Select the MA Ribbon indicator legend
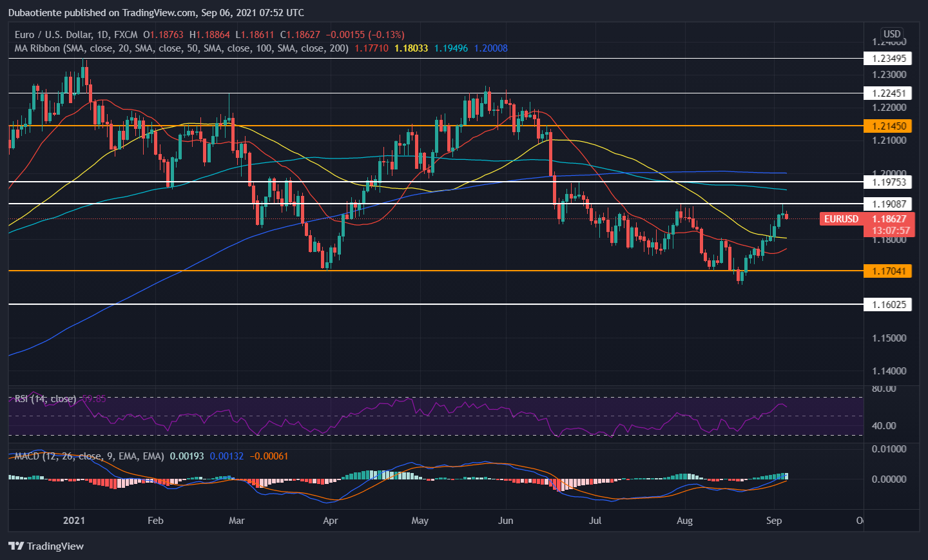 coord(182,48)
